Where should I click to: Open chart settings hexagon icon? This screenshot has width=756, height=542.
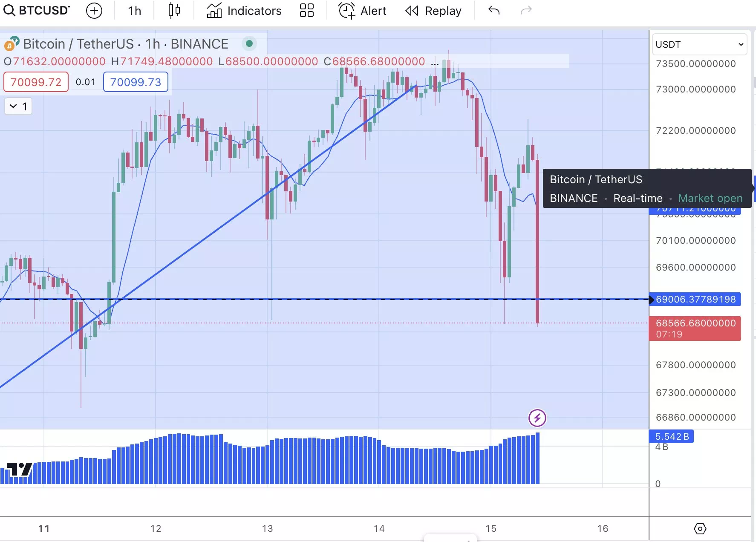pos(700,529)
